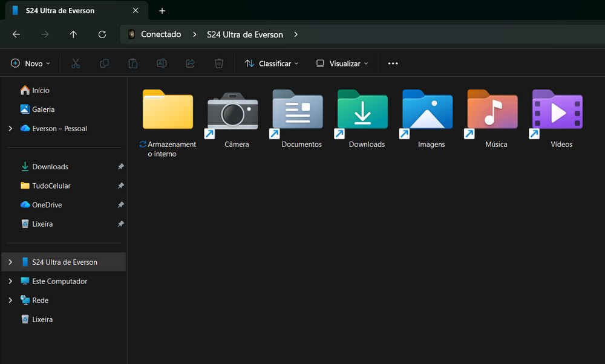Image resolution: width=605 pixels, height=364 pixels.
Task: Open the three-dot more options menu
Action: coord(393,63)
